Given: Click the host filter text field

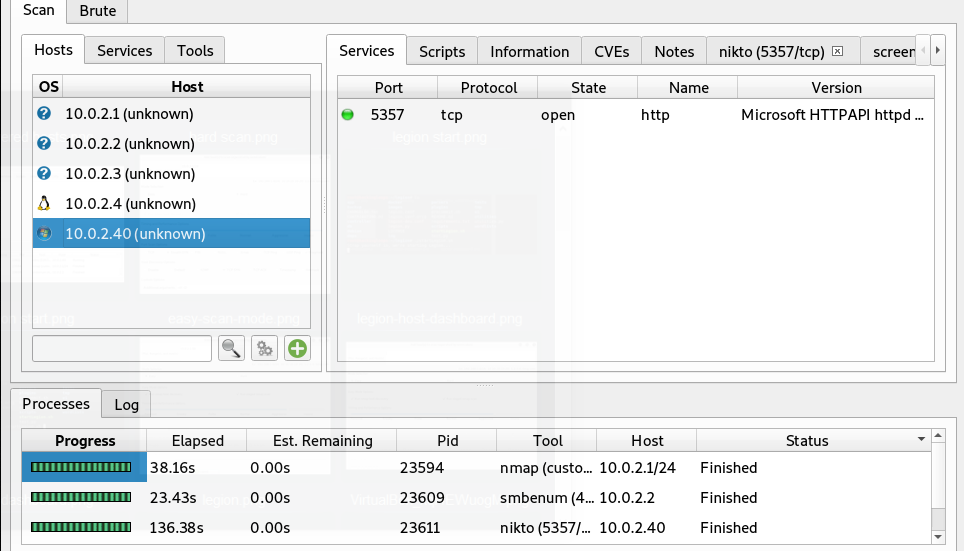Looking at the screenshot, I should point(122,348).
